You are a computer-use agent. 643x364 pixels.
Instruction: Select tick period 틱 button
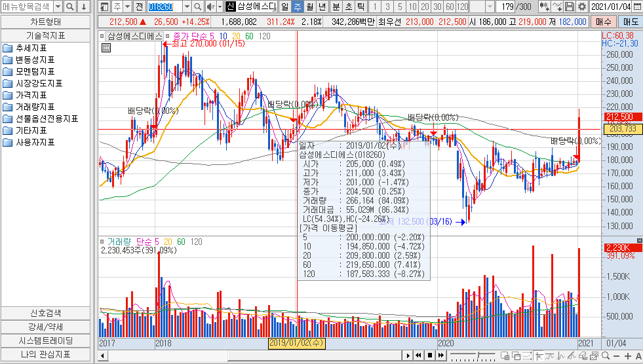coord(361,7)
